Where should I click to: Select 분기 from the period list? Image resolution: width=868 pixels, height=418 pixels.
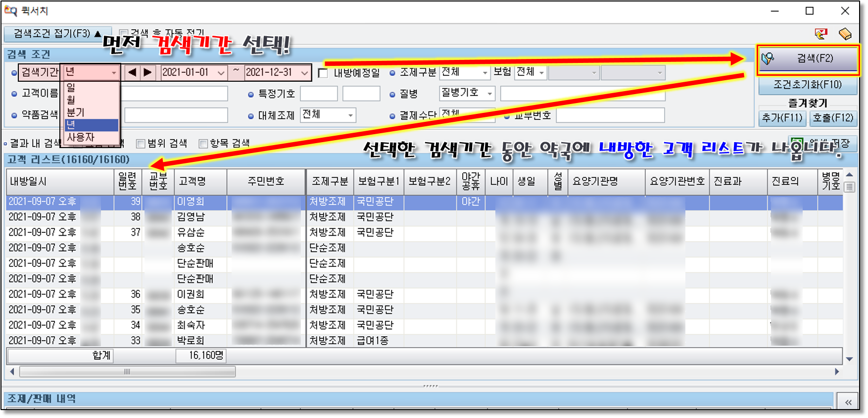[76, 112]
